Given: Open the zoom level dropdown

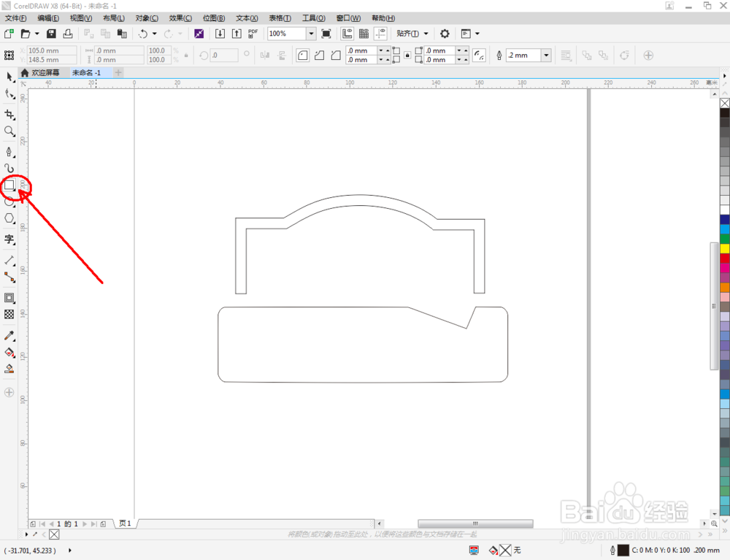Looking at the screenshot, I should click(312, 34).
